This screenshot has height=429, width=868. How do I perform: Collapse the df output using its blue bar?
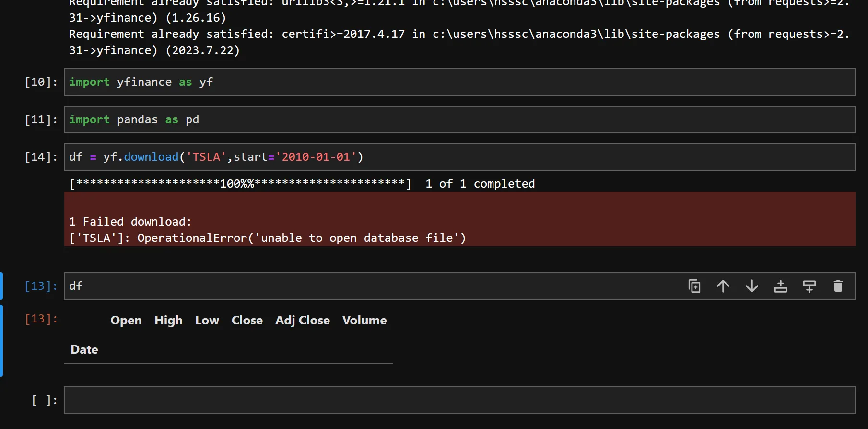pyautogui.click(x=1, y=341)
